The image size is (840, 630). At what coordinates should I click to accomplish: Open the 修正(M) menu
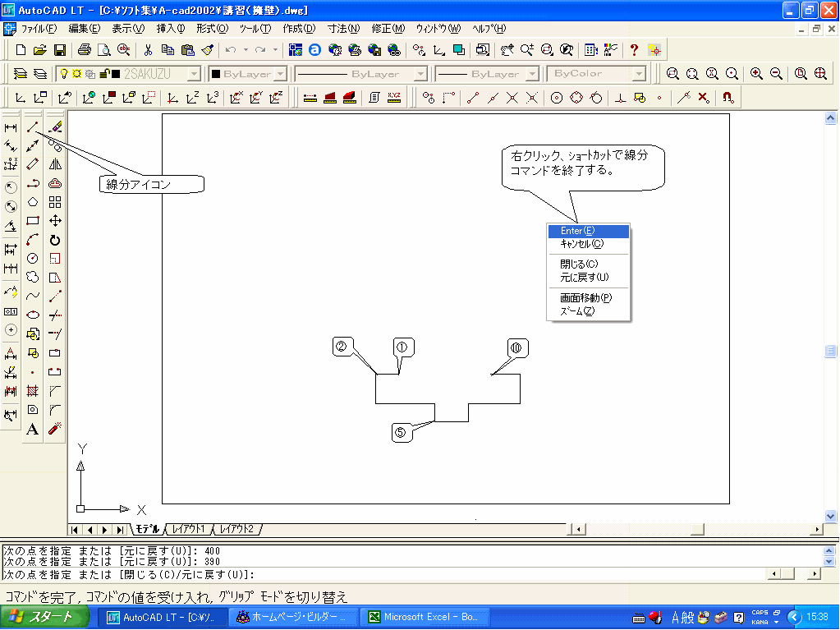[388, 29]
